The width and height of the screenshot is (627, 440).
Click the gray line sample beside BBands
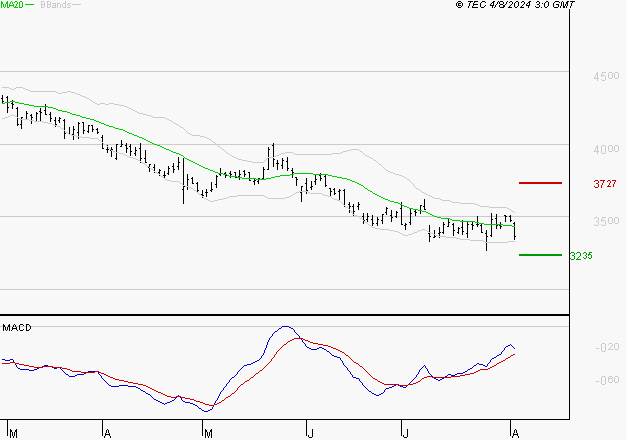(x=76, y=5)
